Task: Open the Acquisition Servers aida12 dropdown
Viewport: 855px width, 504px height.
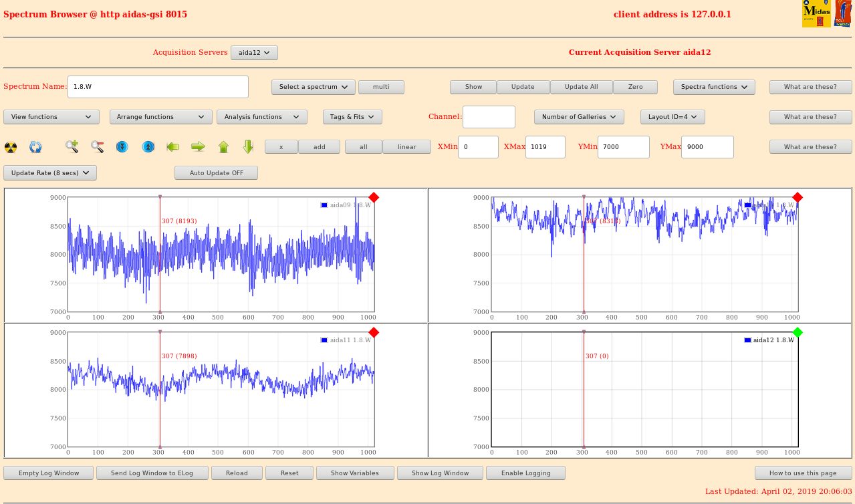Action: click(x=254, y=53)
